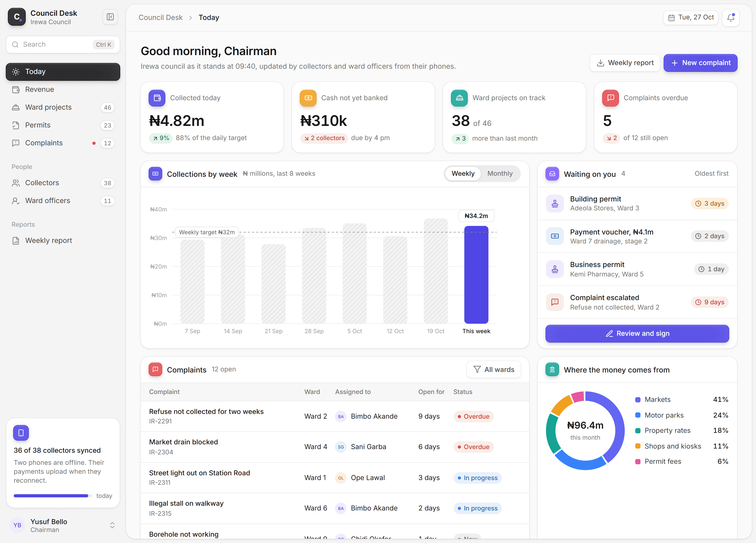Click the Building permit stamp icon
The height and width of the screenshot is (543, 756).
[555, 204]
